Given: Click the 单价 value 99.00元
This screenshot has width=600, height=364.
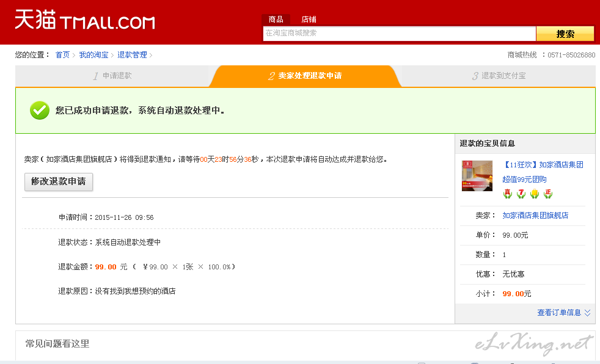Looking at the screenshot, I should click(516, 235).
